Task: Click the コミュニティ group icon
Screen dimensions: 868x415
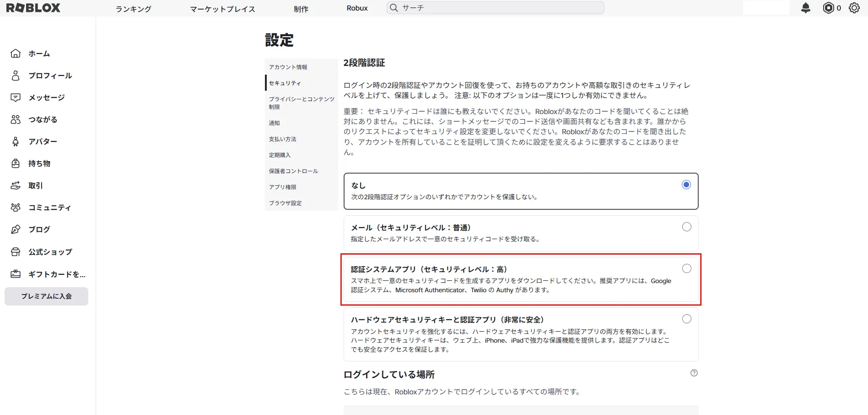Action: click(x=16, y=207)
